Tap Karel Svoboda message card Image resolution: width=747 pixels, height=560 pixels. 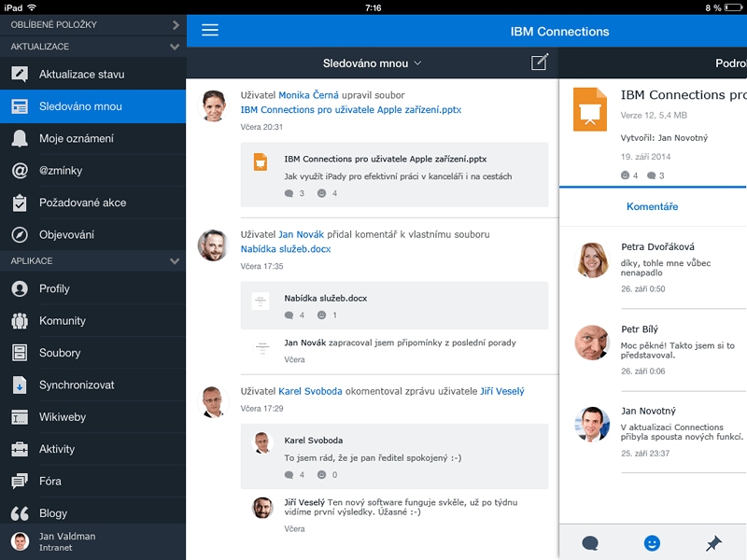[x=394, y=456]
